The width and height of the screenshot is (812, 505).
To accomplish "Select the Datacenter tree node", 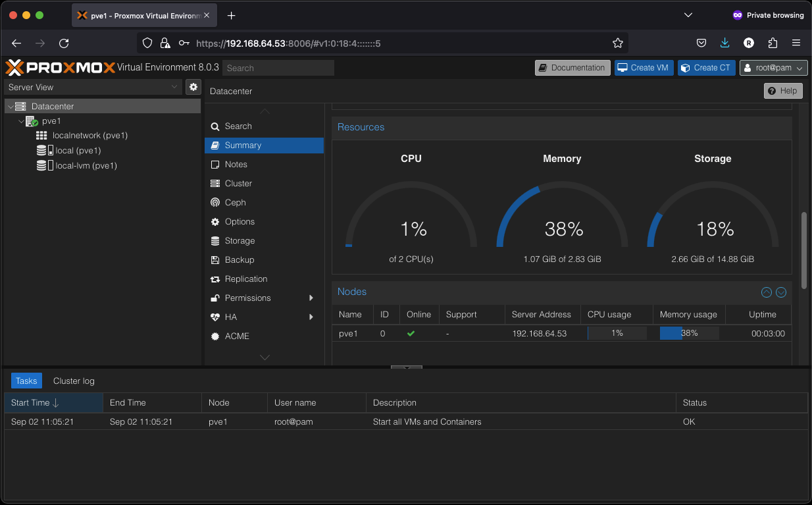I will click(x=103, y=106).
